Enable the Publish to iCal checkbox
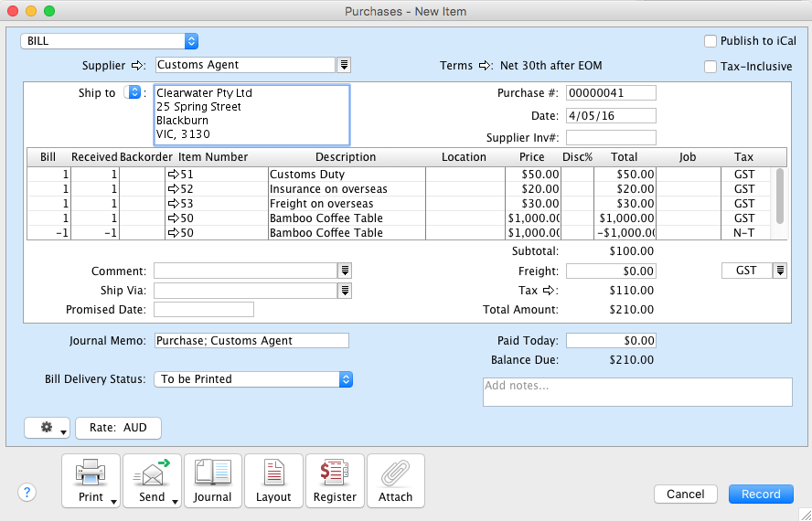 click(x=710, y=41)
